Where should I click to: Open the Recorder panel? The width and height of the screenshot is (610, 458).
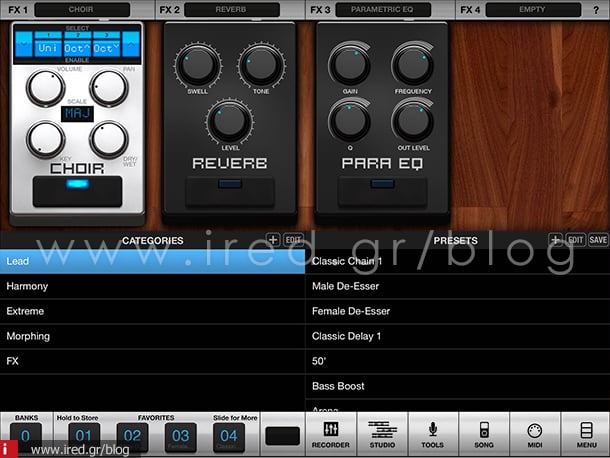(x=330, y=434)
